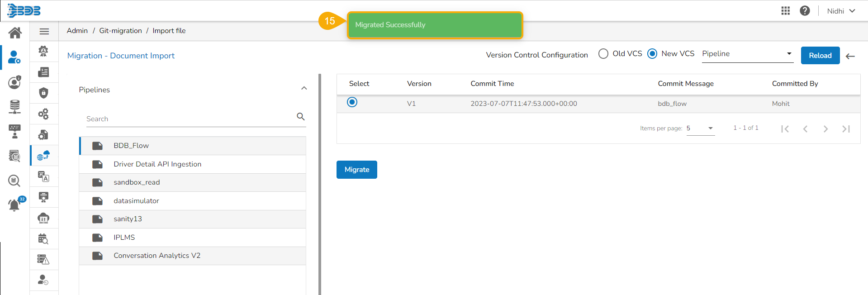Click the Import file breadcrumb
Screen dimensions: 868x295
click(x=169, y=31)
